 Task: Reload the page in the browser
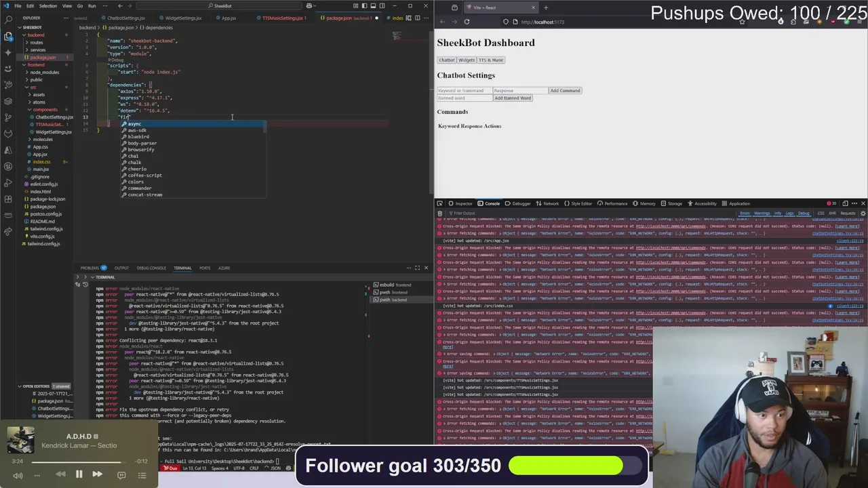click(x=467, y=22)
